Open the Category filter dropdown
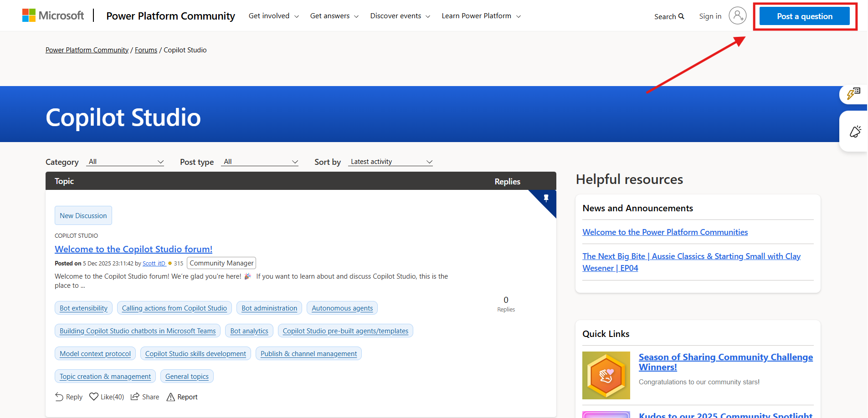 125,162
